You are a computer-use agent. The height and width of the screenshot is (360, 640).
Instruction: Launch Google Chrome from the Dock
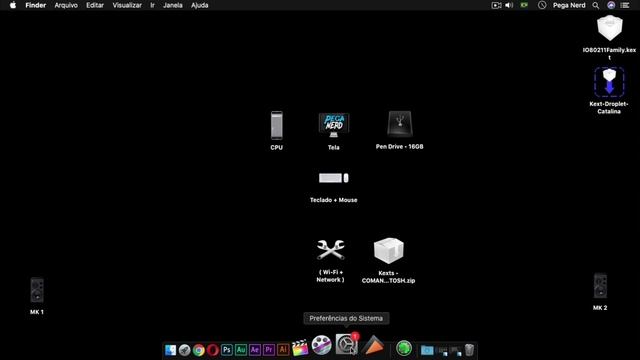coord(199,350)
